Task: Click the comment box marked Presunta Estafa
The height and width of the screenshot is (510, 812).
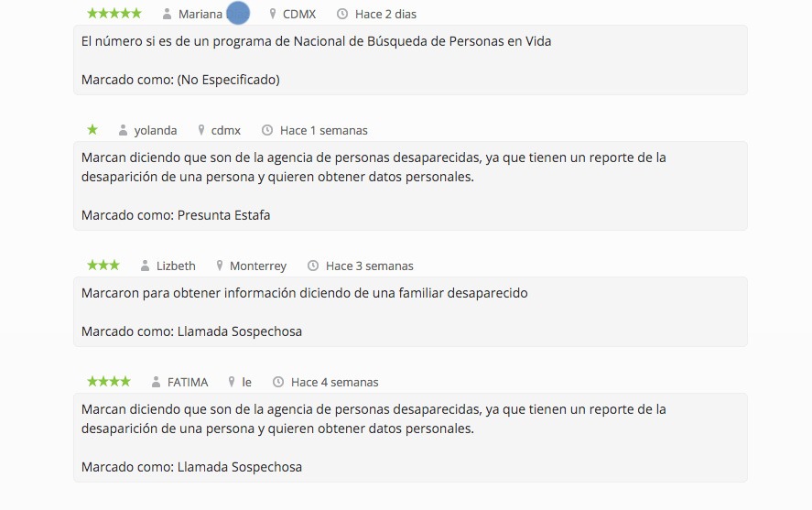Action: (x=410, y=186)
